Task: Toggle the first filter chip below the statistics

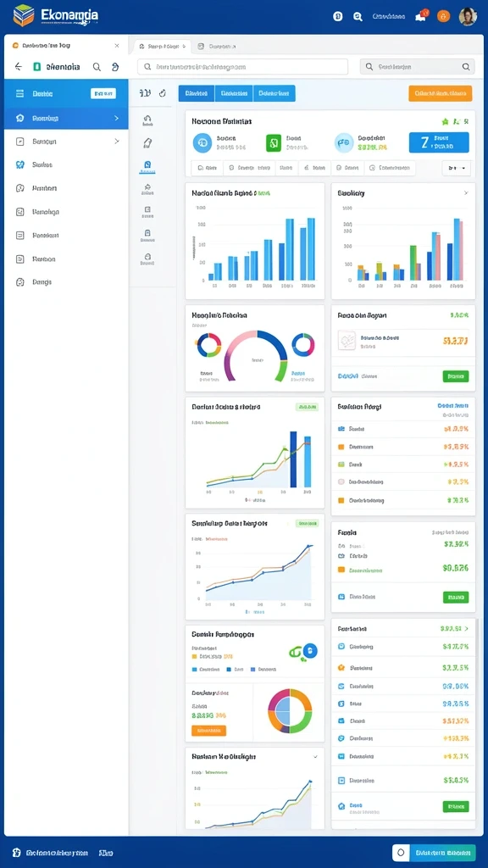Action: (x=207, y=167)
